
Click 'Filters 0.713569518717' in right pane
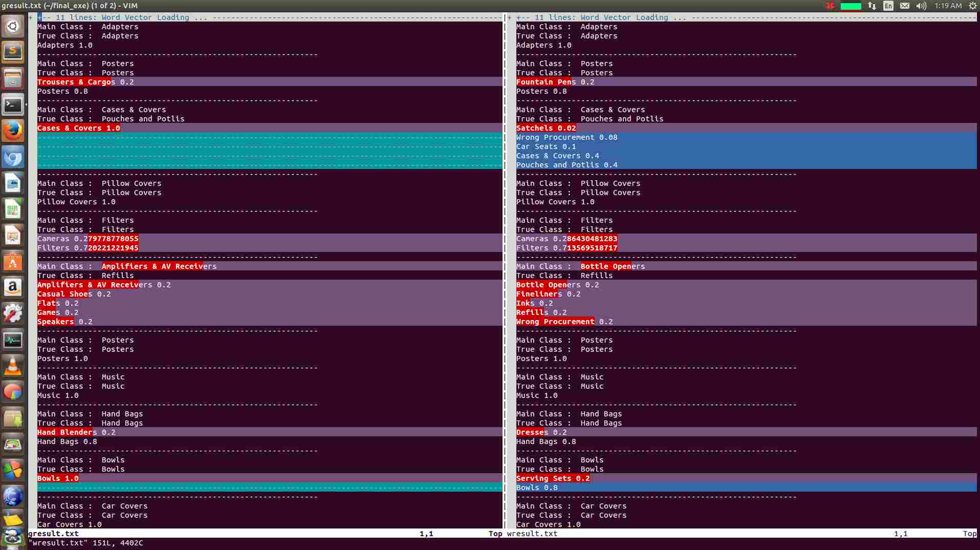[567, 248]
